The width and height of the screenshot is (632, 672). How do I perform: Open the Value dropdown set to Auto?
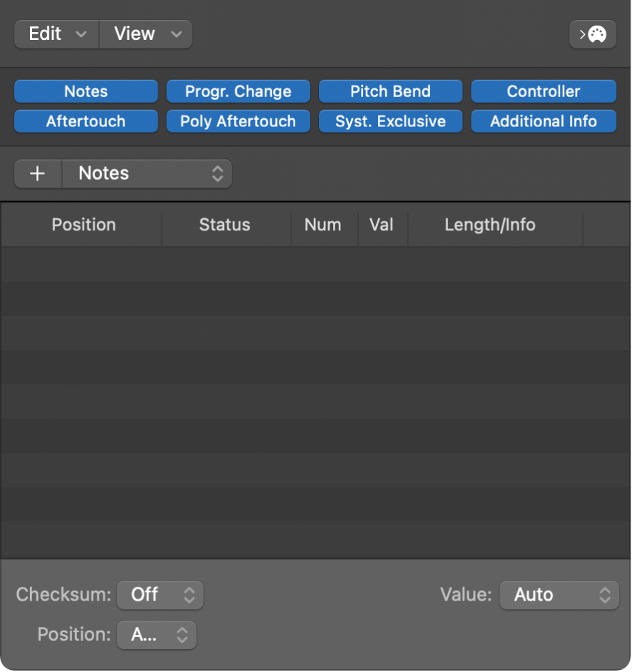[559, 594]
